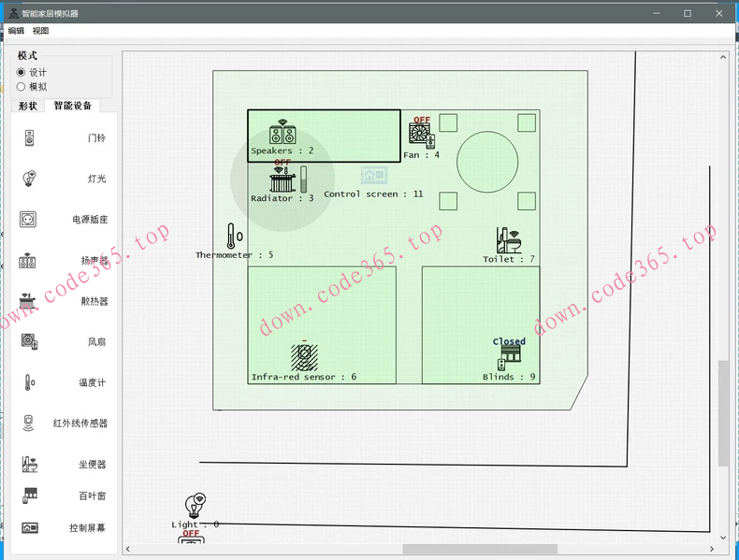Click the canvas scroll up arrow
The width and height of the screenshot is (739, 560).
point(723,57)
